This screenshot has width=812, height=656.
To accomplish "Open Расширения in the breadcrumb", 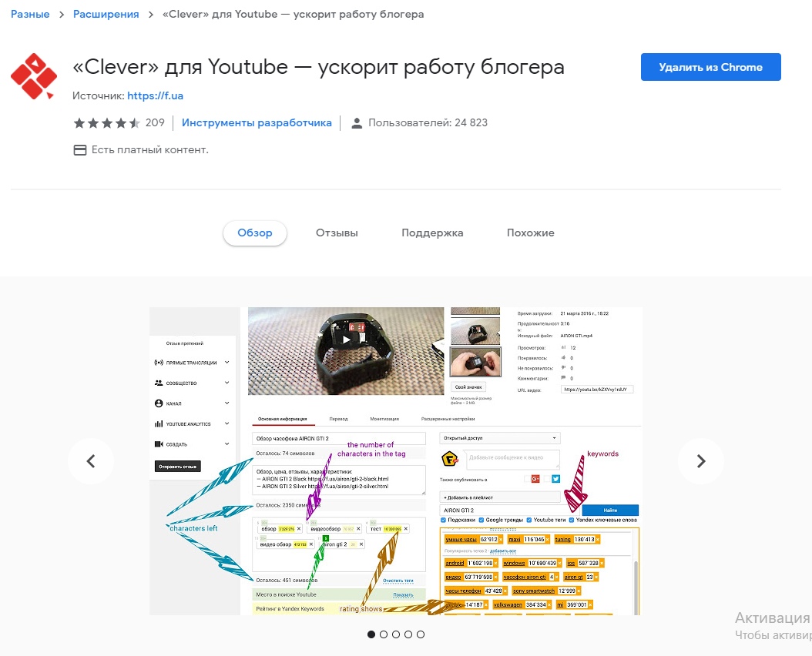I will pyautogui.click(x=106, y=15).
